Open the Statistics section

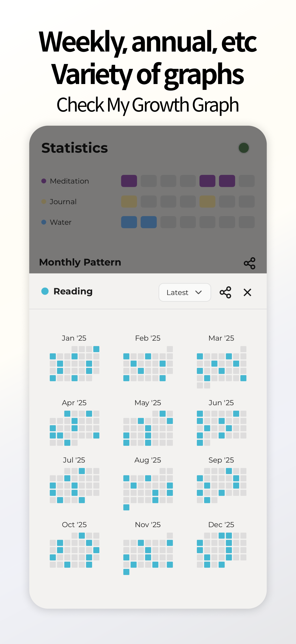[74, 148]
